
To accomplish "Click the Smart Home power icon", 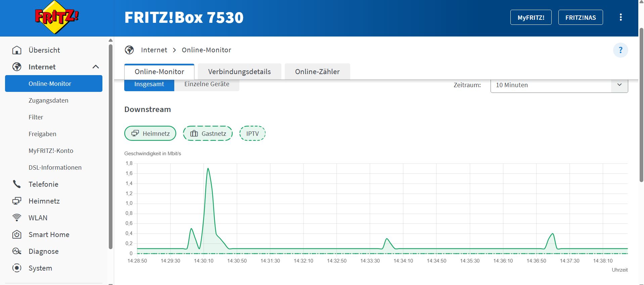I will click(17, 234).
